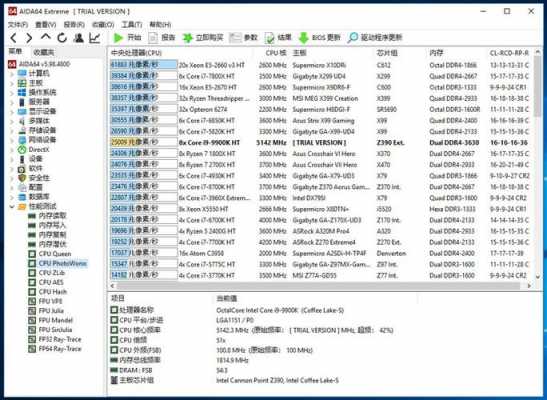Screen dimensions: 547x400
Task: Select the 内存写入 memory write benchmark
Action: (47, 225)
